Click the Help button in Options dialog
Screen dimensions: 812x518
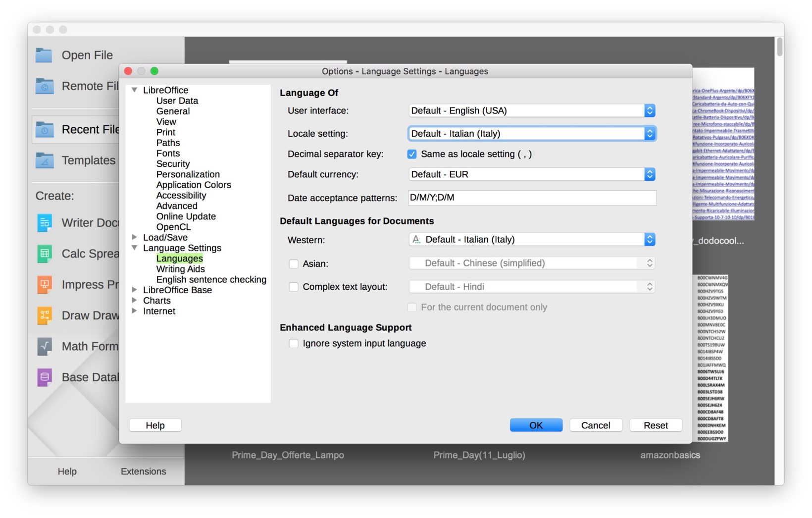155,425
